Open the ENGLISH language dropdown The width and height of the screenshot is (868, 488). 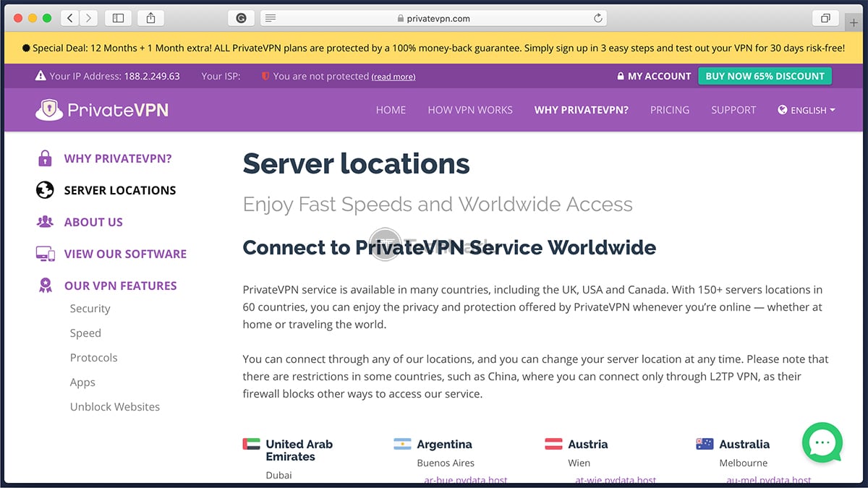[806, 110]
